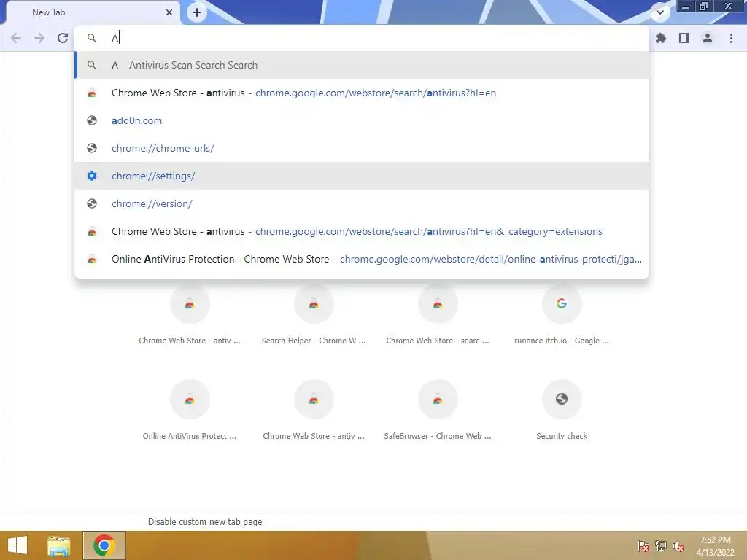
Task: Click the browser Back arrow
Action: 16,38
